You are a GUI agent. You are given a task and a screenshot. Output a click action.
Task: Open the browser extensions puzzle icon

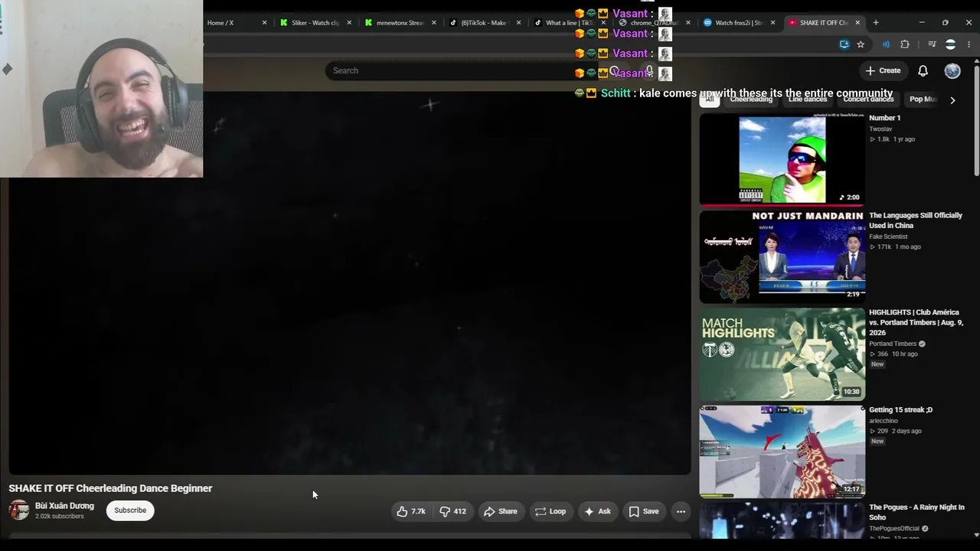point(905,44)
